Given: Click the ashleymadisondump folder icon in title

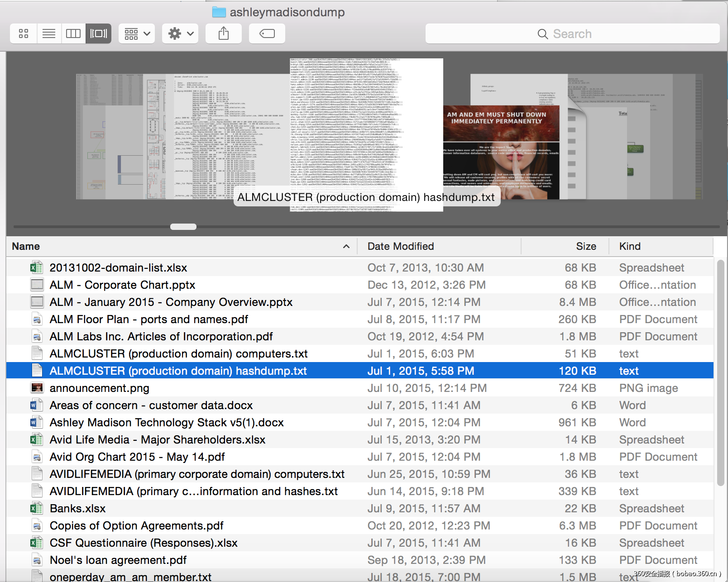Looking at the screenshot, I should [219, 12].
